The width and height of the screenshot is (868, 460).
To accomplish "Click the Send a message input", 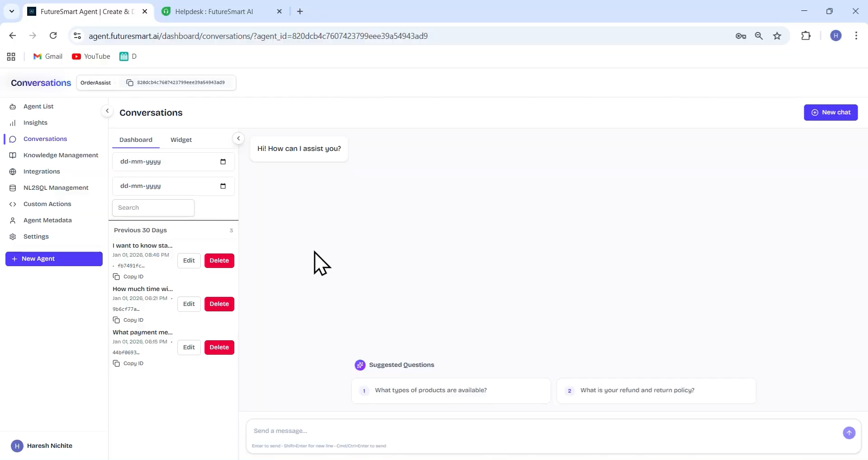I will 543,431.
